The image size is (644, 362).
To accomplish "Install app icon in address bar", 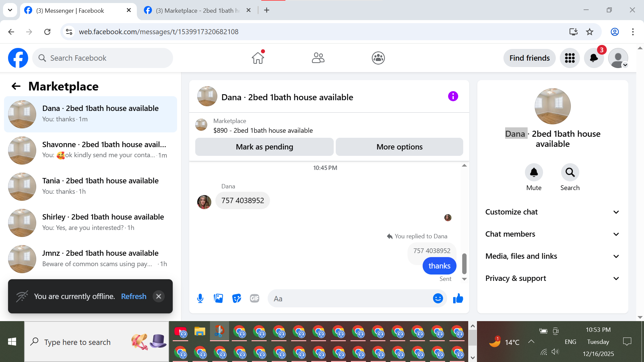I will point(574,32).
